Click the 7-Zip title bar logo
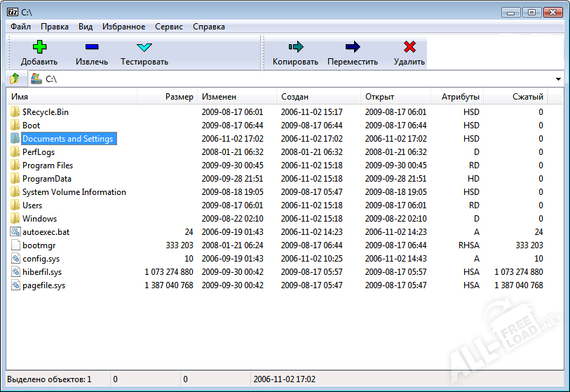The image size is (570, 392). pos(12,12)
